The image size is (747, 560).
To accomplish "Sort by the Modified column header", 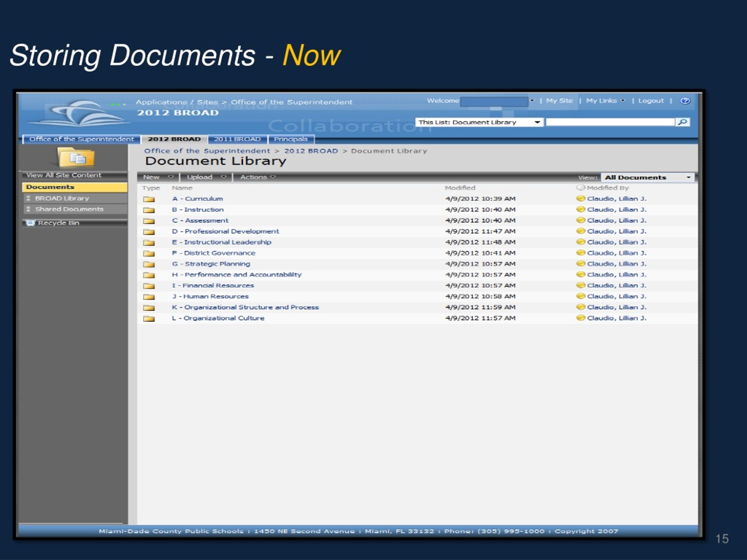I will pos(460,188).
